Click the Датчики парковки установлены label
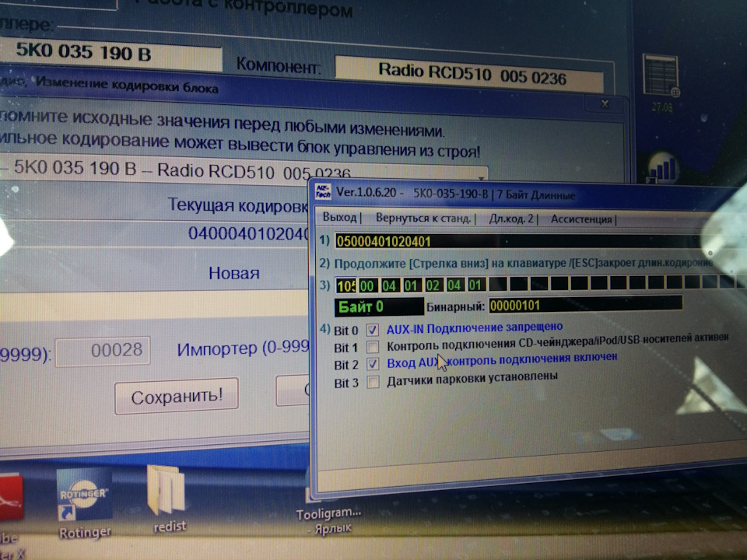The height and width of the screenshot is (560, 747). [472, 378]
